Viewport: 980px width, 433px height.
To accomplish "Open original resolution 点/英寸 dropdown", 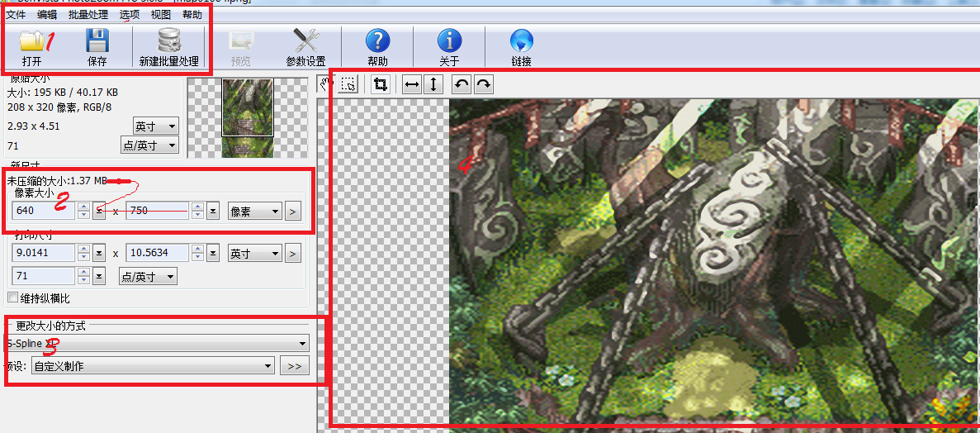I will click(x=149, y=145).
